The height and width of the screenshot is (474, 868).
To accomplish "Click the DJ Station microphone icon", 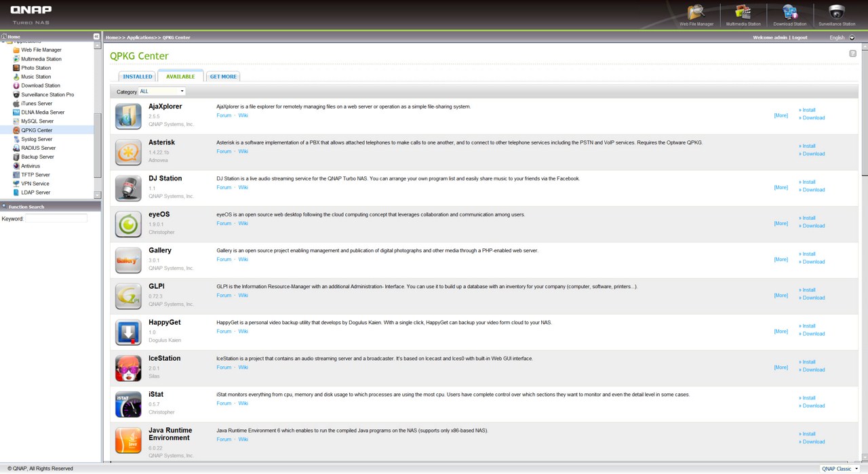I will (x=128, y=188).
